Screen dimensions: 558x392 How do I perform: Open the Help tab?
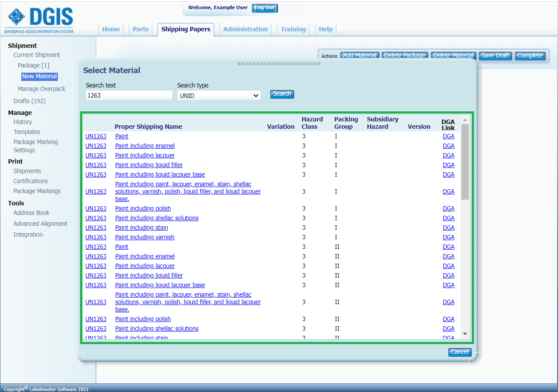tap(326, 29)
